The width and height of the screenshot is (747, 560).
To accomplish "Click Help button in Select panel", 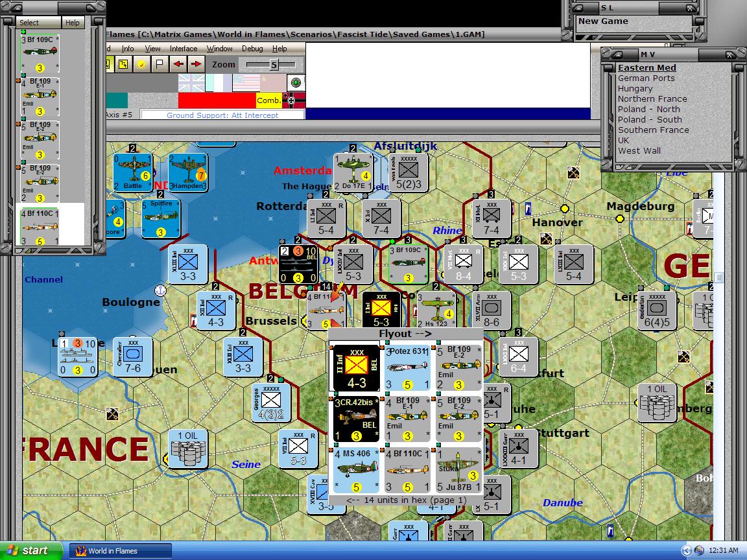I will click(73, 23).
